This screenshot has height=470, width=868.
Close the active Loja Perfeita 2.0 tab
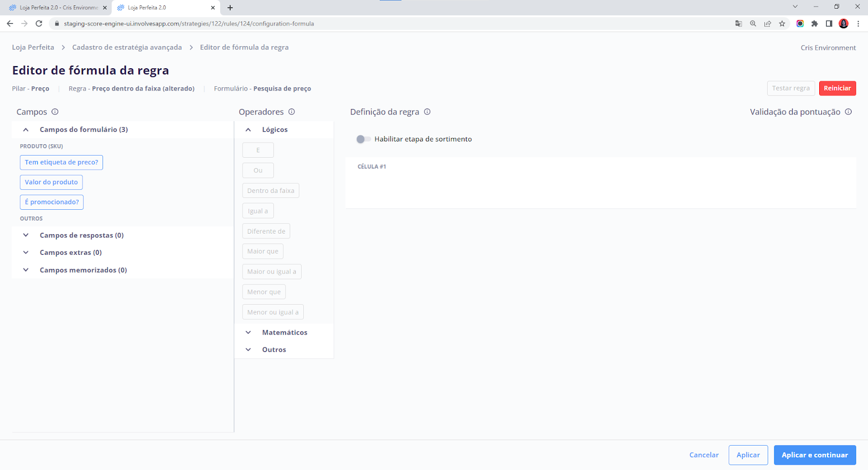(213, 8)
